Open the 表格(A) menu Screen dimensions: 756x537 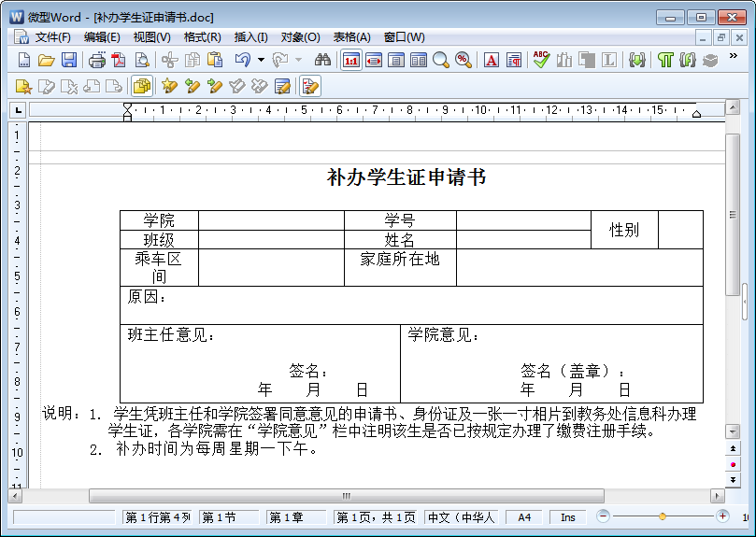tap(352, 37)
